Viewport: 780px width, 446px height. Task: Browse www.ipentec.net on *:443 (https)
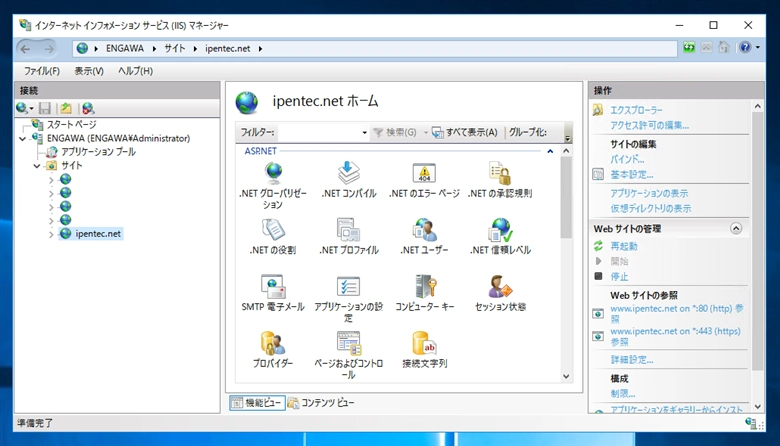pos(676,337)
